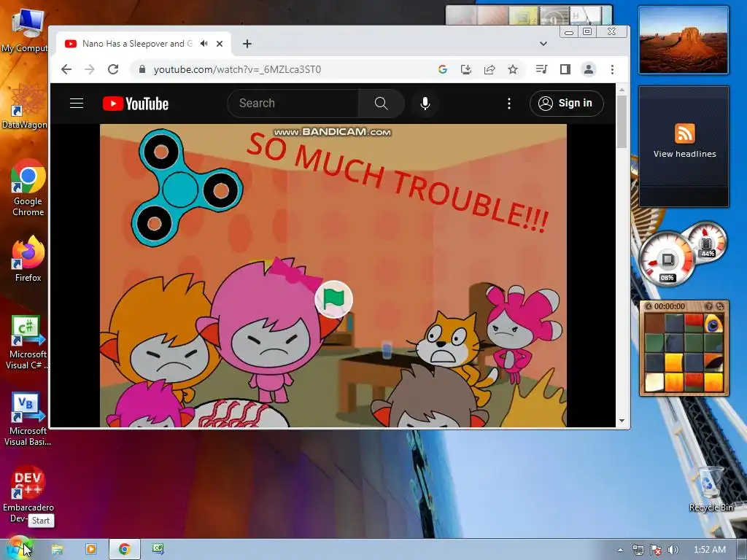The image size is (747, 560).
Task: Click the Sign in button
Action: coord(566,104)
